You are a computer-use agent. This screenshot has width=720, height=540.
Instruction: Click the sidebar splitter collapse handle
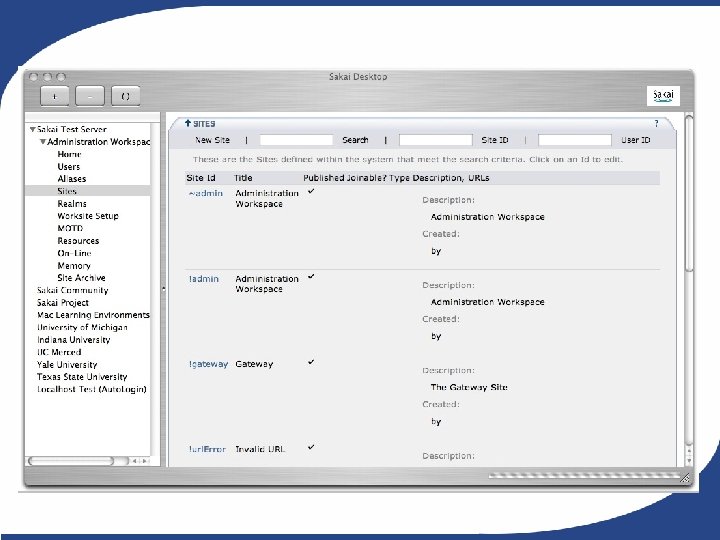[163, 289]
